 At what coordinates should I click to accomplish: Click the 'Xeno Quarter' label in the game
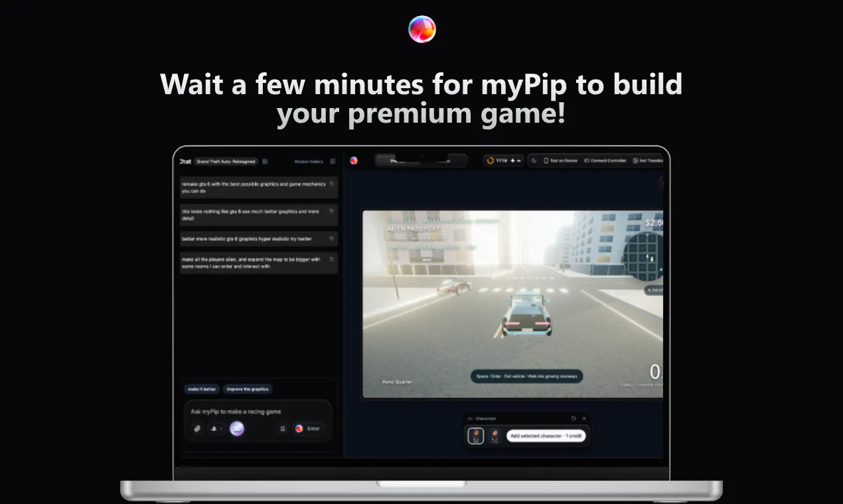pos(398,382)
